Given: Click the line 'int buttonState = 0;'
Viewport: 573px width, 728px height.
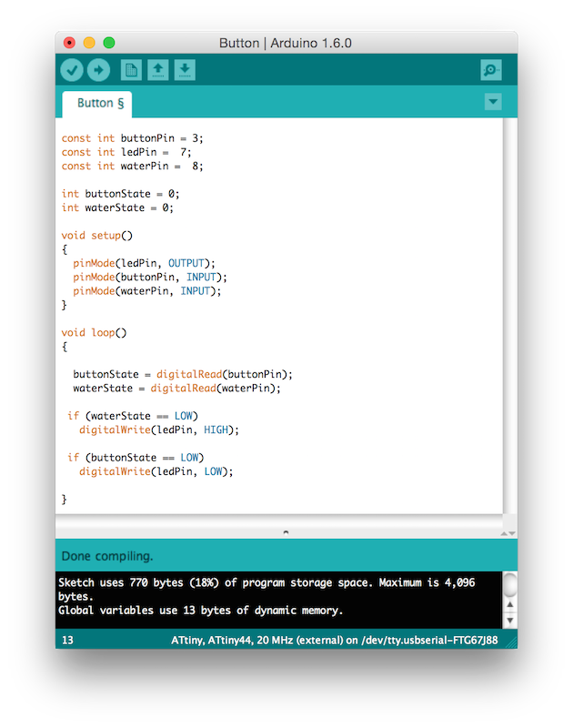Looking at the screenshot, I should (x=120, y=194).
